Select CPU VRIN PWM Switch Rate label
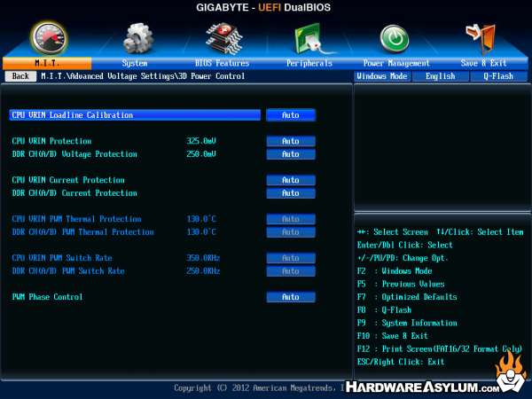532x399 pixels. tap(62, 258)
